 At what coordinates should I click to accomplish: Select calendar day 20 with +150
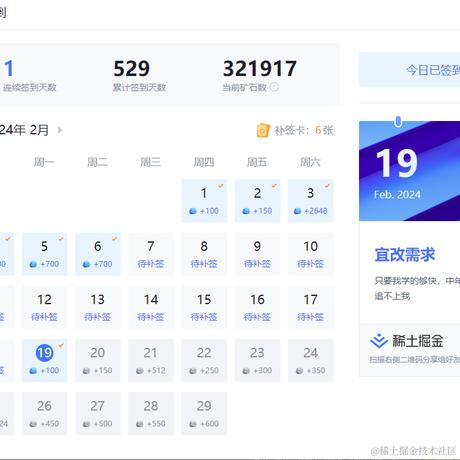point(98,360)
